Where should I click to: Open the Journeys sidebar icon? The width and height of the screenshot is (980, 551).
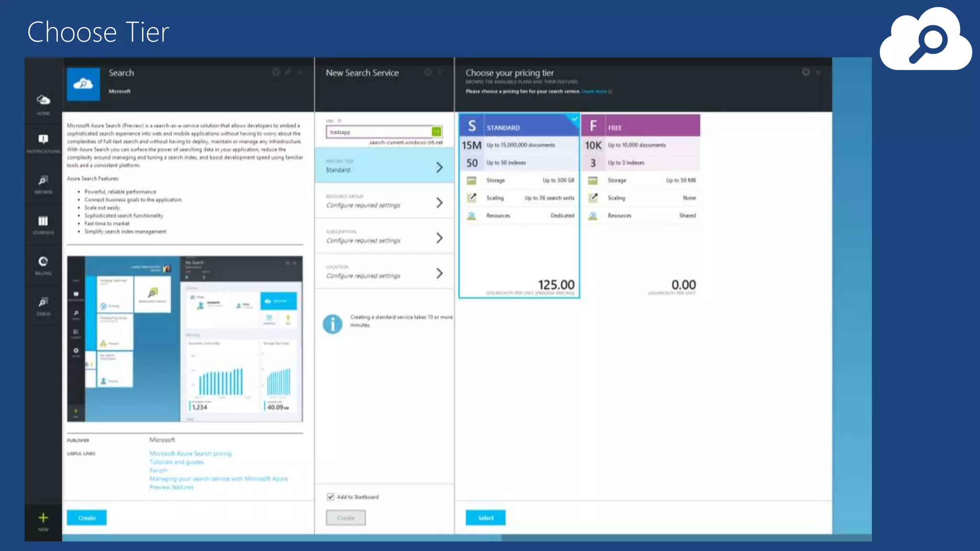point(43,222)
